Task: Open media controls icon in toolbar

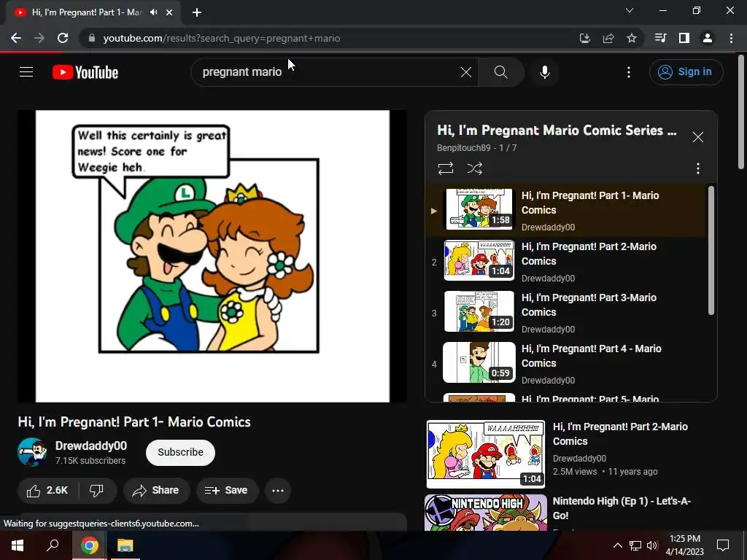Action: pos(660,38)
